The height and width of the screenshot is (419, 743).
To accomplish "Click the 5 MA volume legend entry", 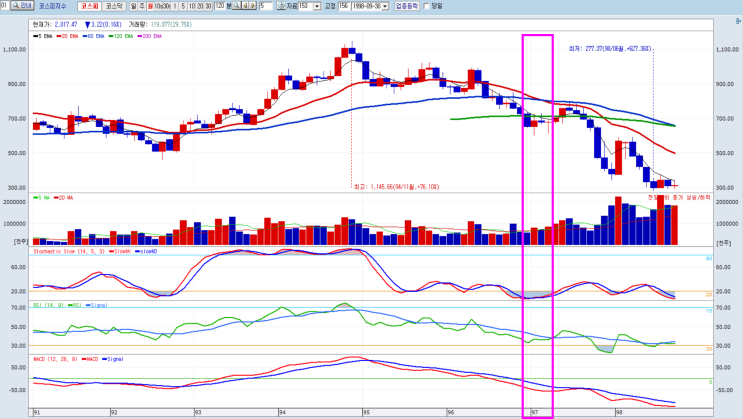I will click(x=41, y=198).
